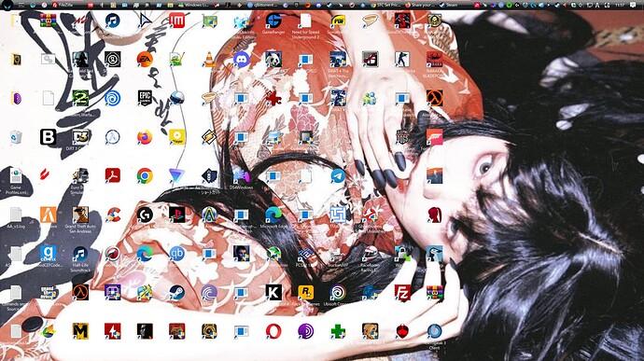
Task: Open Adobe Acrobat red PDF shortcut
Action: (112, 175)
